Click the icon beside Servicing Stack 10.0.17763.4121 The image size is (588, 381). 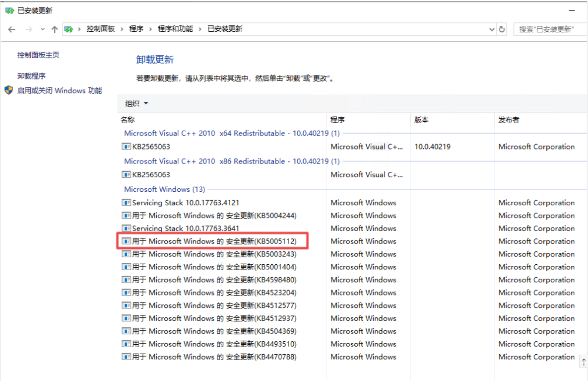(x=127, y=203)
